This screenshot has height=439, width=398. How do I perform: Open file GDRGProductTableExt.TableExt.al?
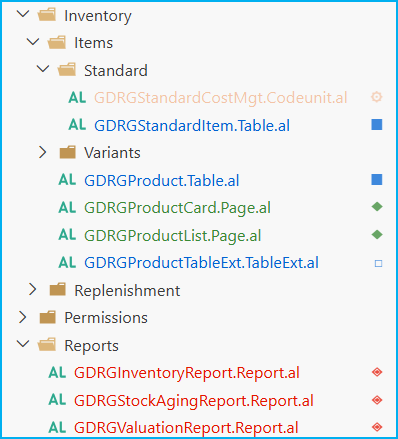pyautogui.click(x=201, y=263)
